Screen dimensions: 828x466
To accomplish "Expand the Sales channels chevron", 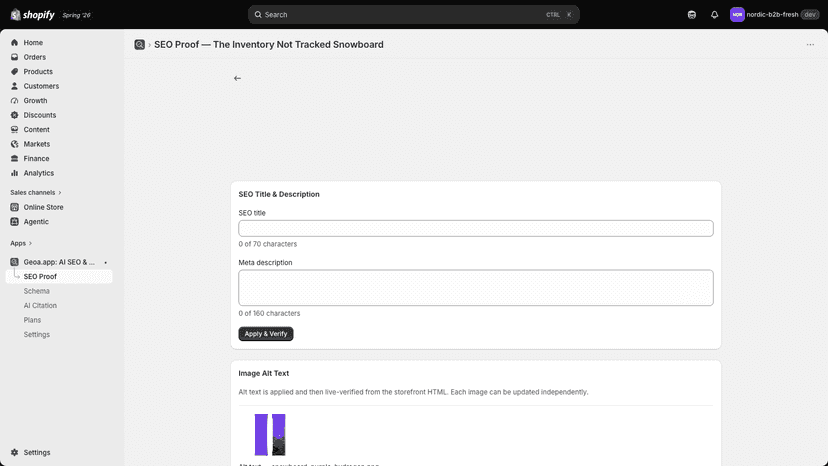I will click(x=60, y=192).
